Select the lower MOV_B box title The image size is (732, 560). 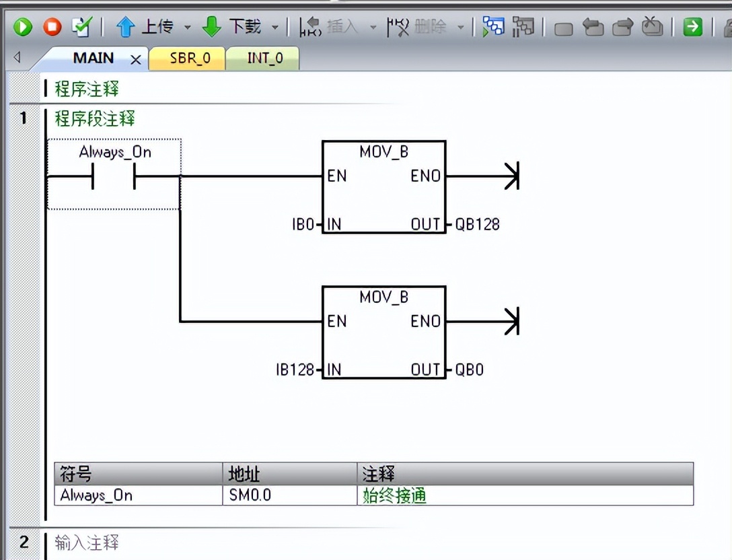point(383,297)
